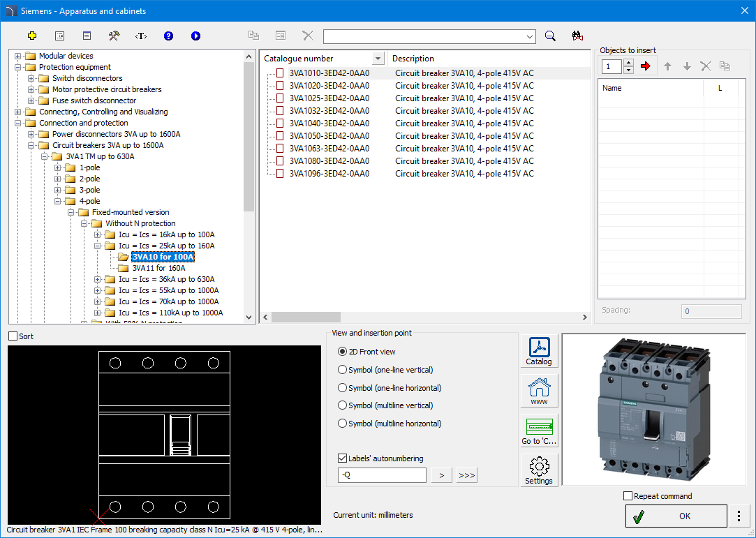Click the L column header in Objects to insert

pyautogui.click(x=720, y=88)
